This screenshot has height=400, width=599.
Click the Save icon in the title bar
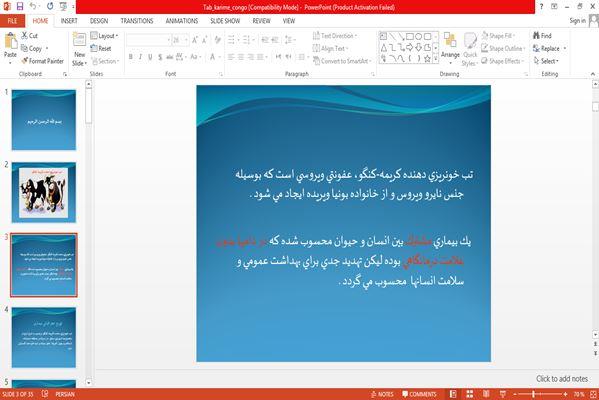pyautogui.click(x=20, y=6)
